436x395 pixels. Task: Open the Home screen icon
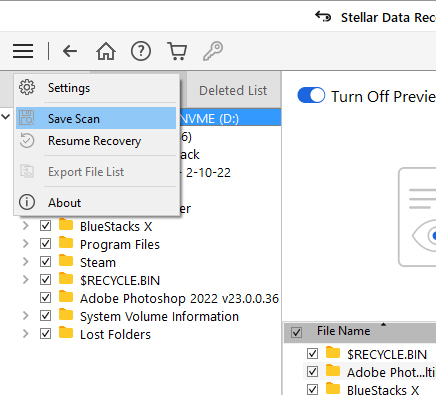point(106,51)
